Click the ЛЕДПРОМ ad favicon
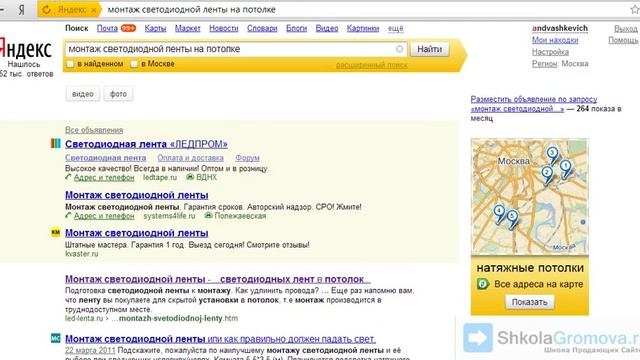This screenshot has height=360, width=640. tap(56, 143)
